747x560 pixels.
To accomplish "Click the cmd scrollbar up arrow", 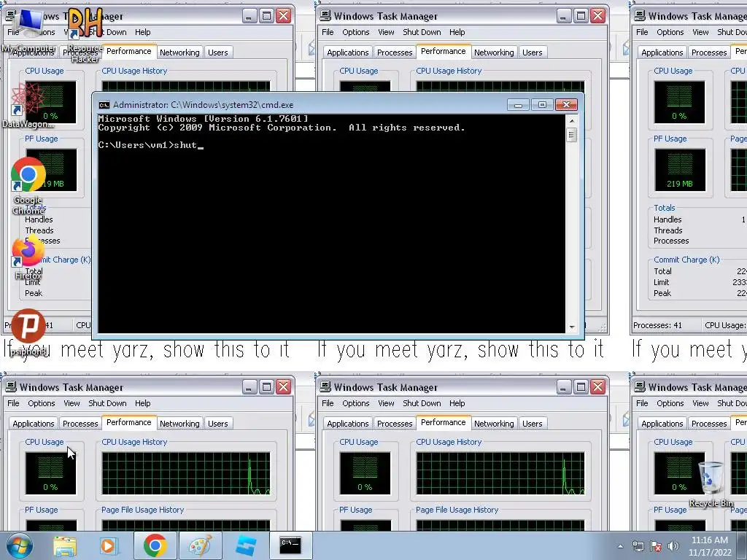I will point(572,121).
